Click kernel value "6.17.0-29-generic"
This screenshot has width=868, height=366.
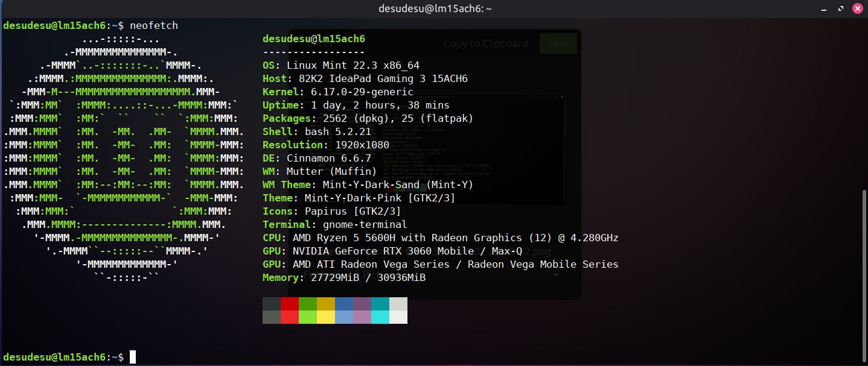(362, 92)
